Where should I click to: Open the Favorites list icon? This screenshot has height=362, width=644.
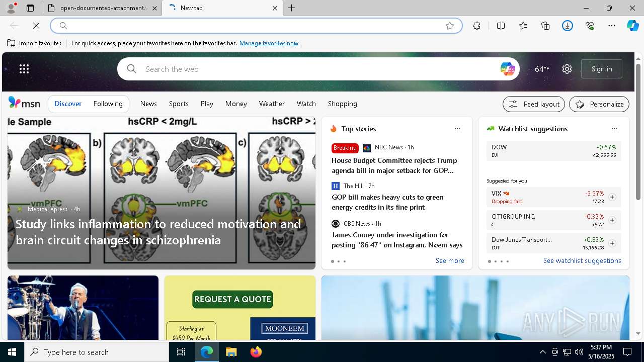click(x=523, y=26)
